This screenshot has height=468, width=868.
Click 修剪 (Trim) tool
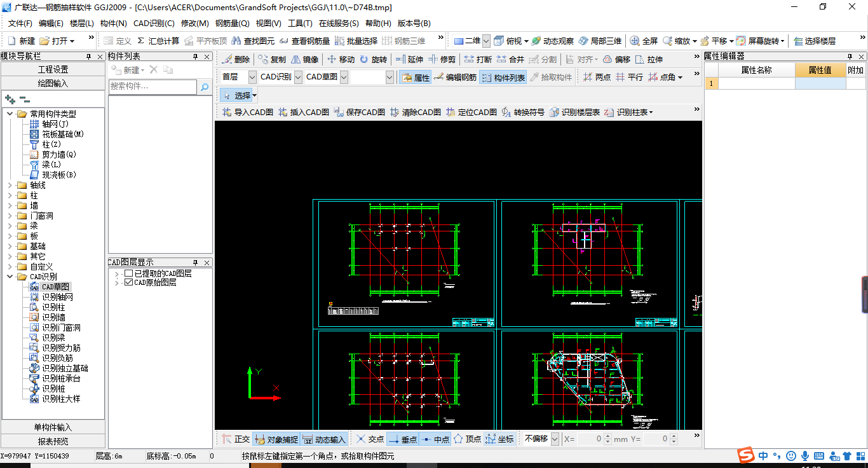click(442, 59)
